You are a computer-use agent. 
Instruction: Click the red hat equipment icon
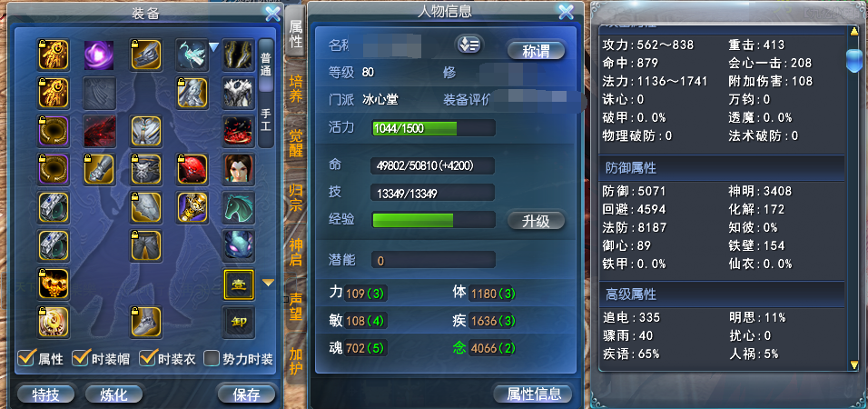coord(192,170)
